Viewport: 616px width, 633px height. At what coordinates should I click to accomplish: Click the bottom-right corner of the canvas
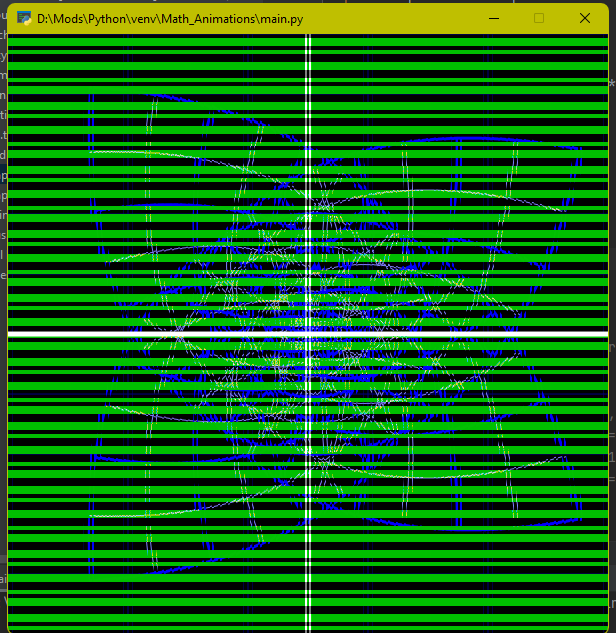pyautogui.click(x=606, y=630)
